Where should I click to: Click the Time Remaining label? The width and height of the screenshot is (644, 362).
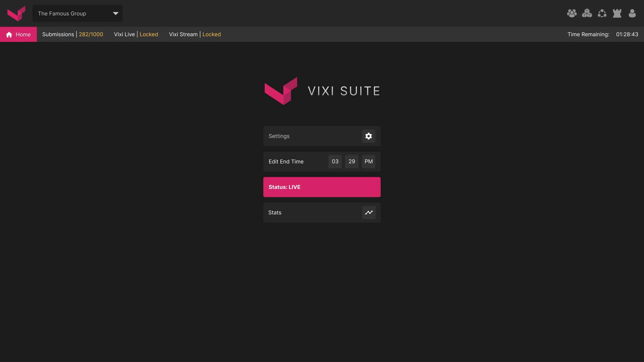click(588, 34)
